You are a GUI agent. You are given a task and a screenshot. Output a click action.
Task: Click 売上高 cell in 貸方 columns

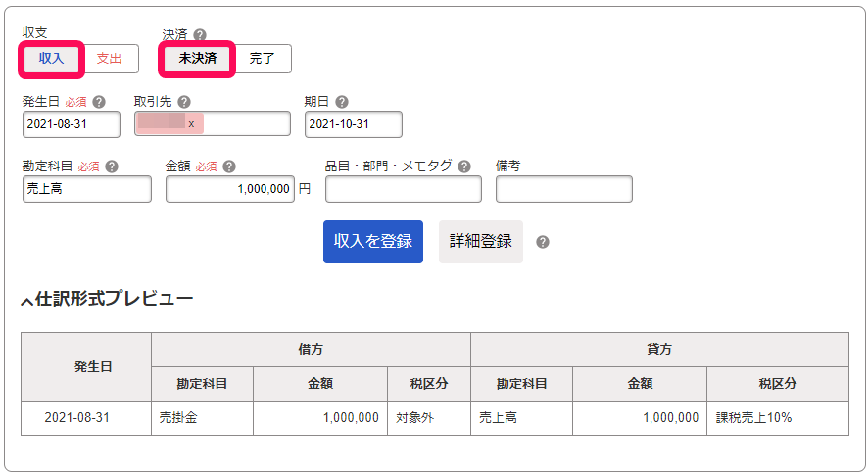click(x=521, y=418)
